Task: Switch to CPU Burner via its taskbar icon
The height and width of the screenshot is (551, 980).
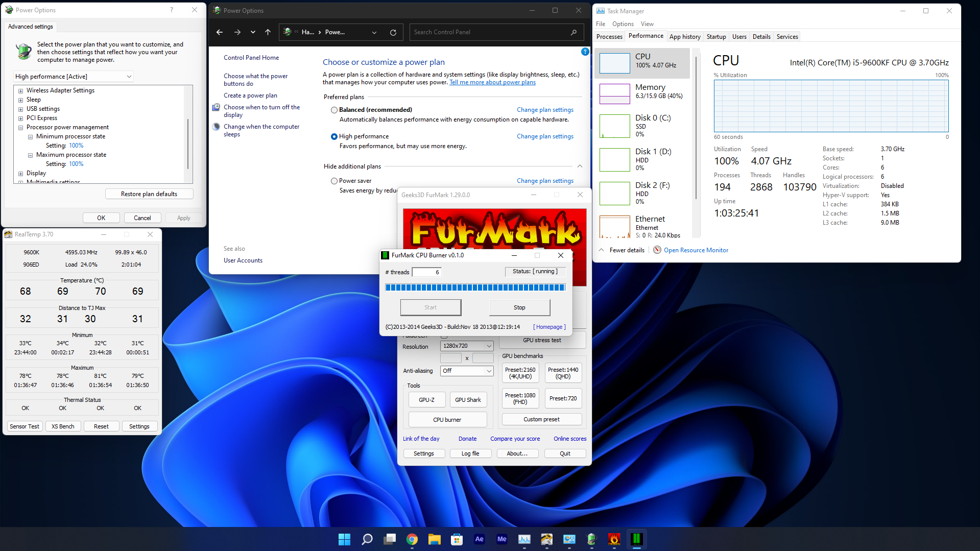Action: [636, 539]
